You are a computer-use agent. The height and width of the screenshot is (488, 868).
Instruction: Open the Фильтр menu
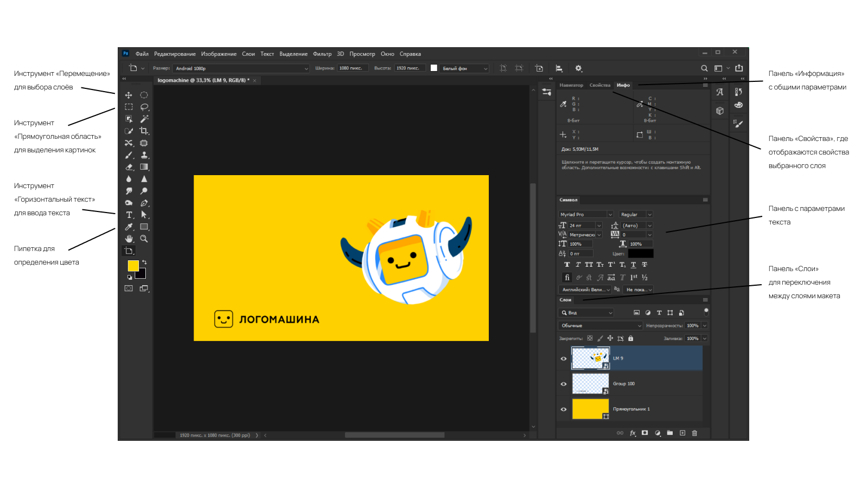click(322, 54)
